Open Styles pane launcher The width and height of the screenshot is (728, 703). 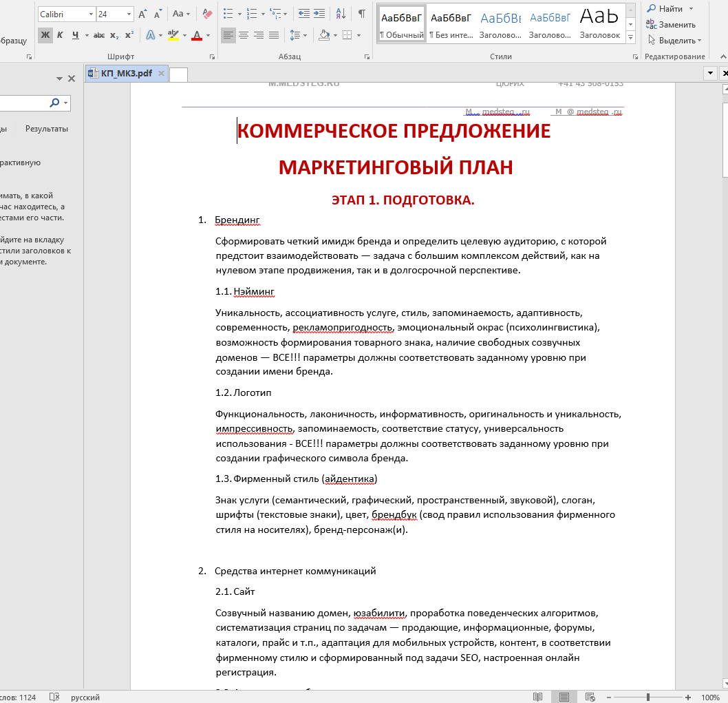pyautogui.click(x=635, y=56)
